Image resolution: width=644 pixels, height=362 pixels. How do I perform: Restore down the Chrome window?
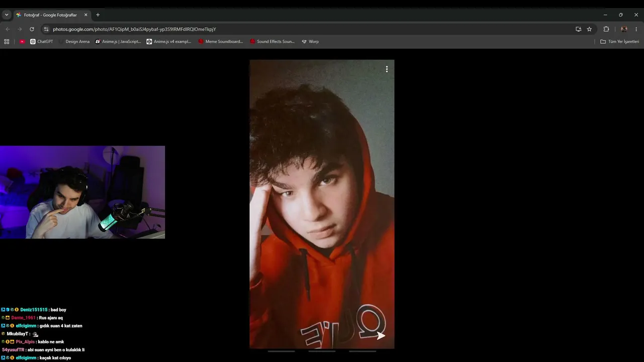tap(621, 15)
